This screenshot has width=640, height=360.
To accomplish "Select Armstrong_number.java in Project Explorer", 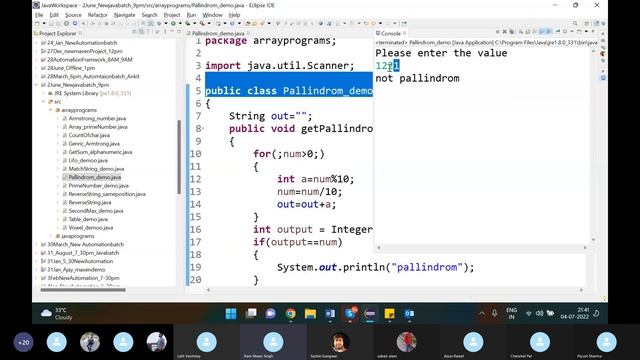I will 97,118.
